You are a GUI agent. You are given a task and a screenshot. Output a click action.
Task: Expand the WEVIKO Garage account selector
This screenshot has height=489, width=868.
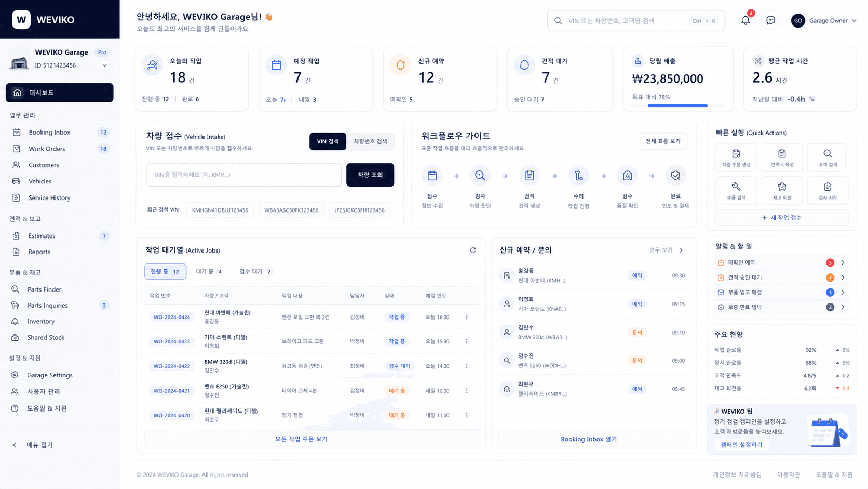pos(104,65)
